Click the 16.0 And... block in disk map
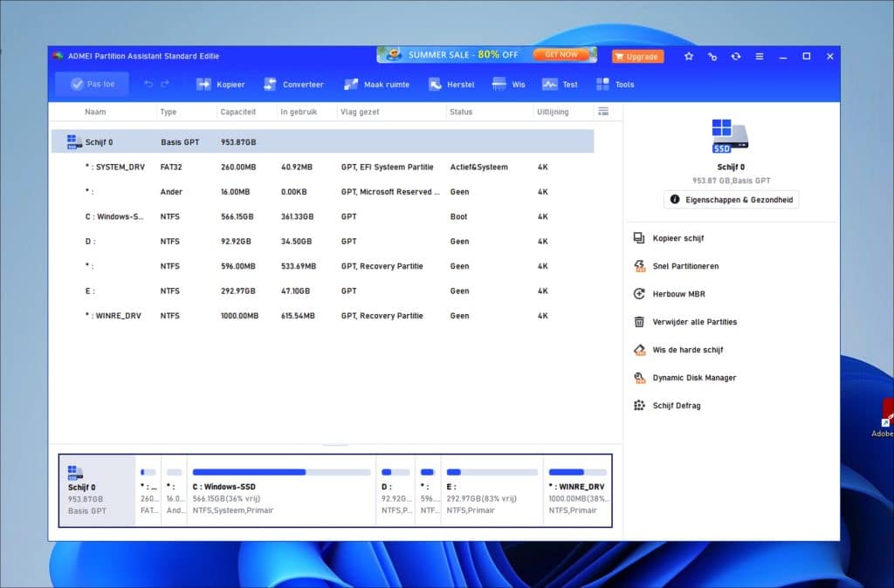The width and height of the screenshot is (894, 588). (175, 490)
